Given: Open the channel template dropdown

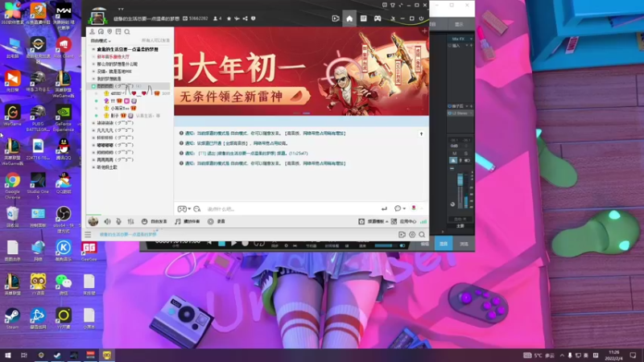Looking at the screenshot, I should tap(374, 222).
